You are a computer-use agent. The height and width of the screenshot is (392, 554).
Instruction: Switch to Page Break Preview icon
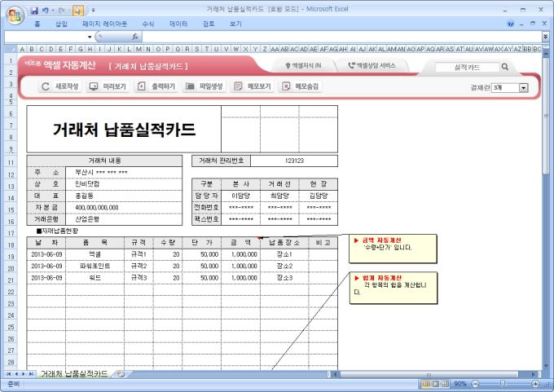(445, 384)
